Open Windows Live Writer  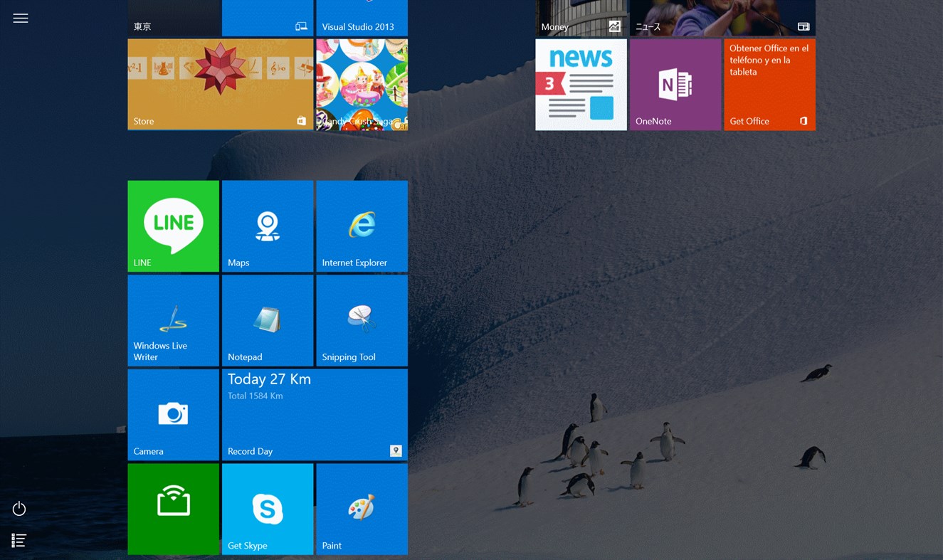[x=173, y=320]
